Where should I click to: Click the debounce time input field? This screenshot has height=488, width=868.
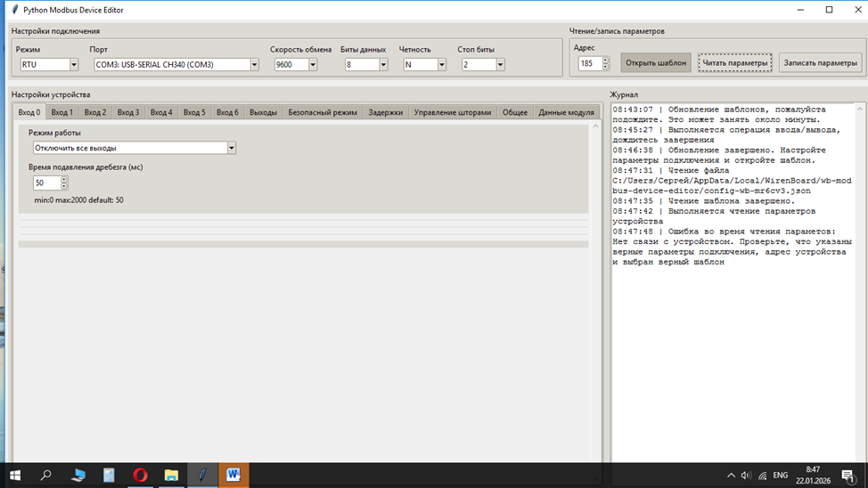click(46, 183)
